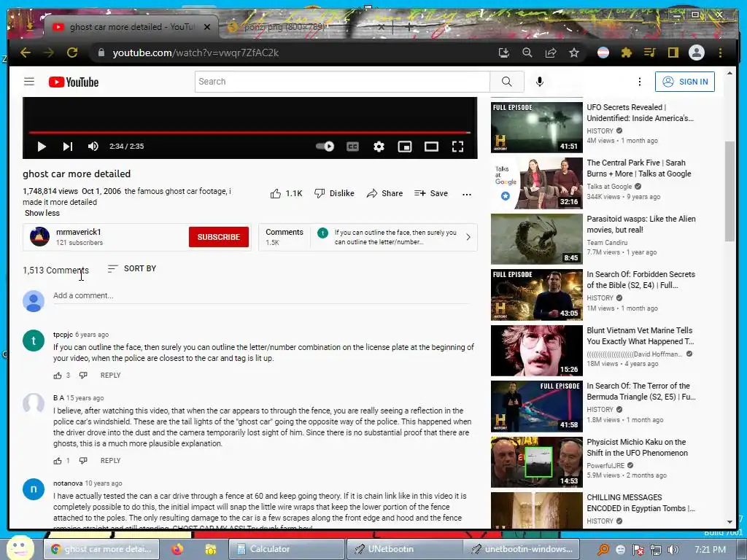Launch Firefox from the taskbar icon
Viewport: 747px width, 560px height.
[x=177, y=549]
